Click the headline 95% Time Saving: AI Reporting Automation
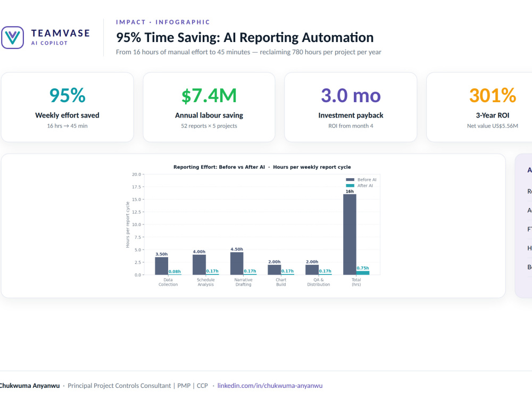Viewport: 532px width, 399px height. point(245,37)
